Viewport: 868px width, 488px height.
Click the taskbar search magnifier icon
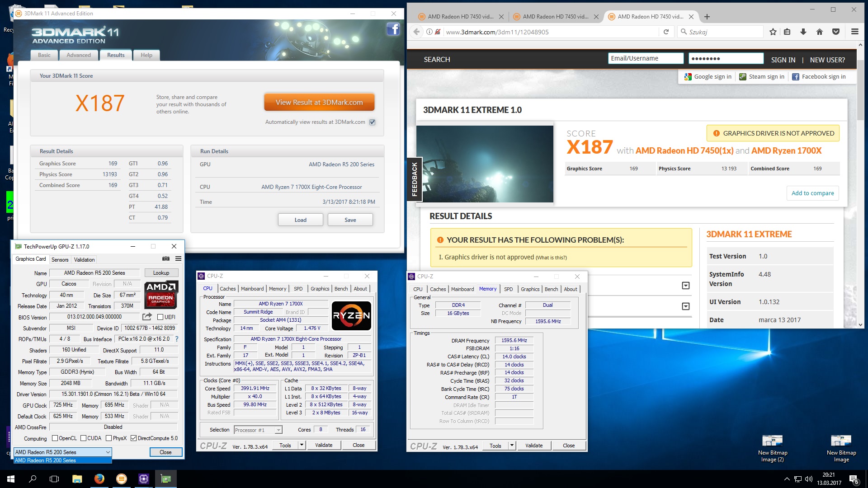point(33,479)
